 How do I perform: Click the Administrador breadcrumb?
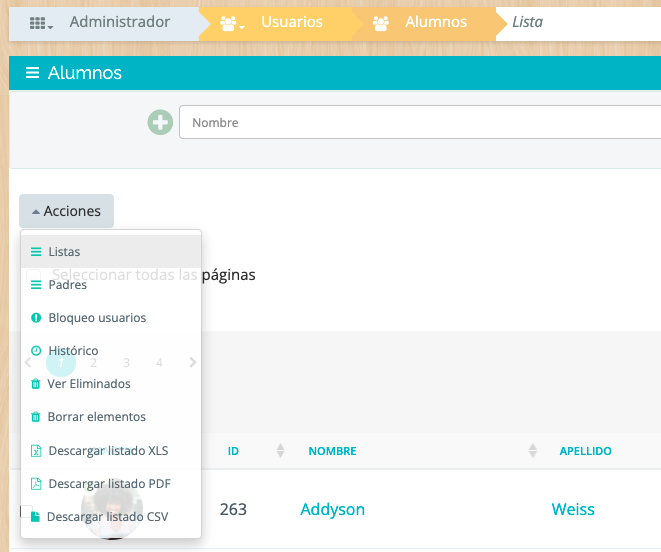[x=120, y=22]
